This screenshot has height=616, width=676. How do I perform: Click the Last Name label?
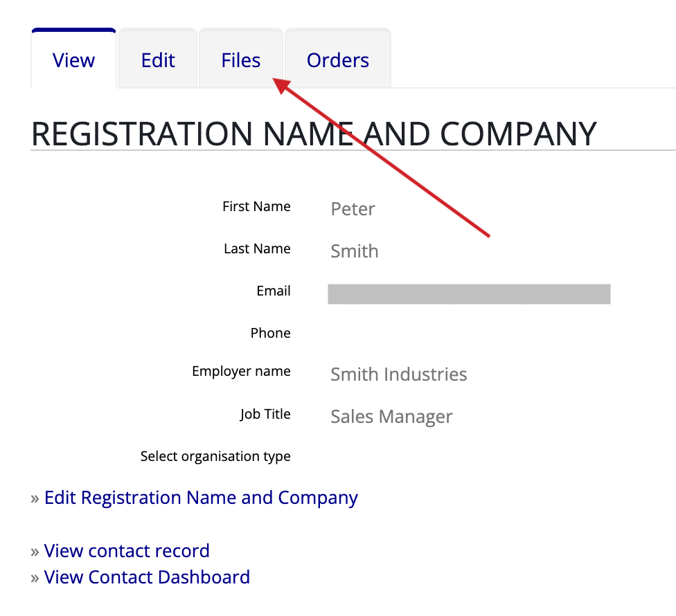click(x=257, y=248)
